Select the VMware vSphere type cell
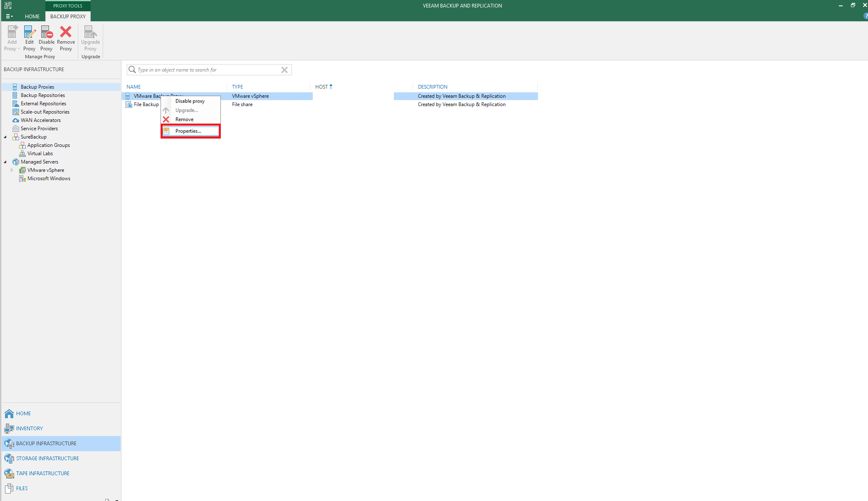The image size is (868, 501). (x=250, y=96)
